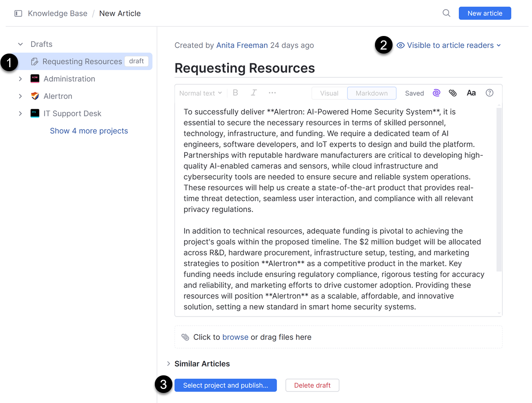Switch editor to Visual mode
Screen dimensions: 532x403
329,93
